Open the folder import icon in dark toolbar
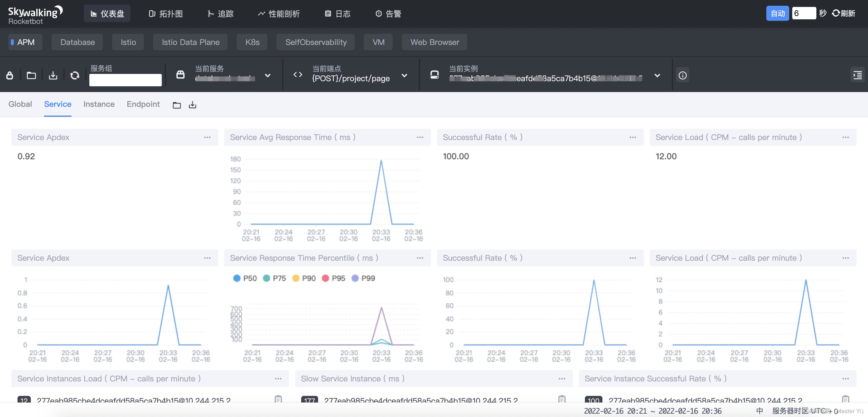This screenshot has height=417, width=868. [x=31, y=75]
